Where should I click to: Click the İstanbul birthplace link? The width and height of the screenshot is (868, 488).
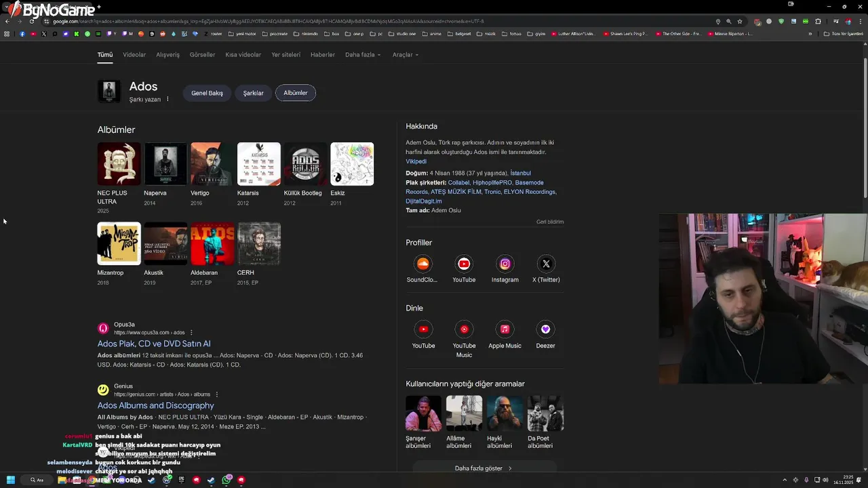point(521,174)
